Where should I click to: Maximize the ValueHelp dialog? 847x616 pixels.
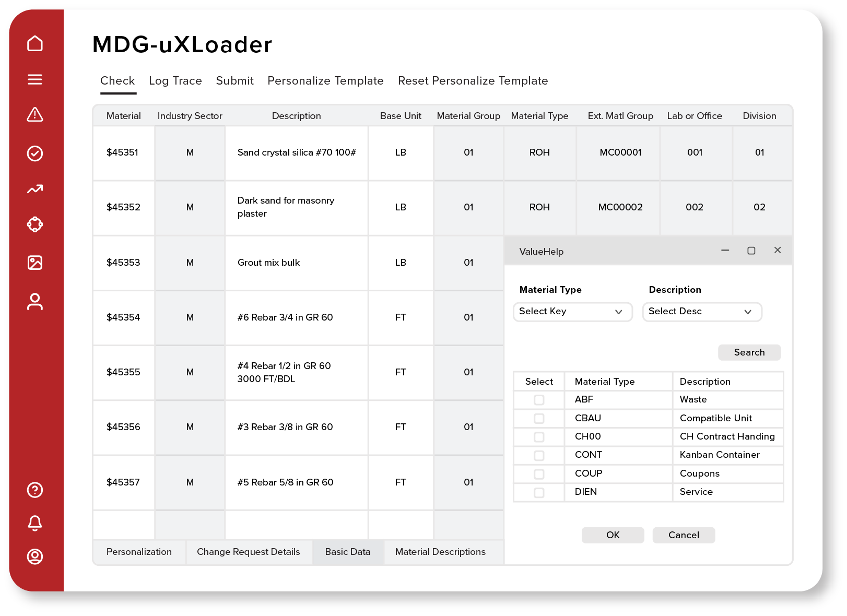click(x=752, y=251)
